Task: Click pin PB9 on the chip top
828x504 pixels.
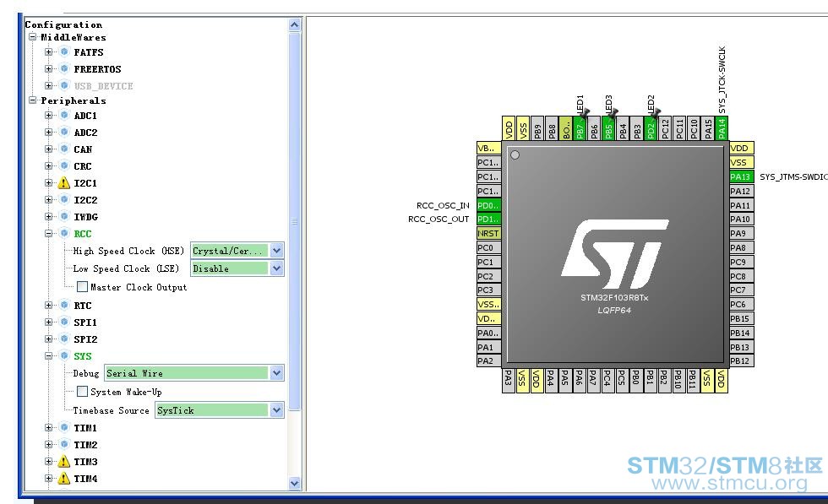Action: coord(537,128)
